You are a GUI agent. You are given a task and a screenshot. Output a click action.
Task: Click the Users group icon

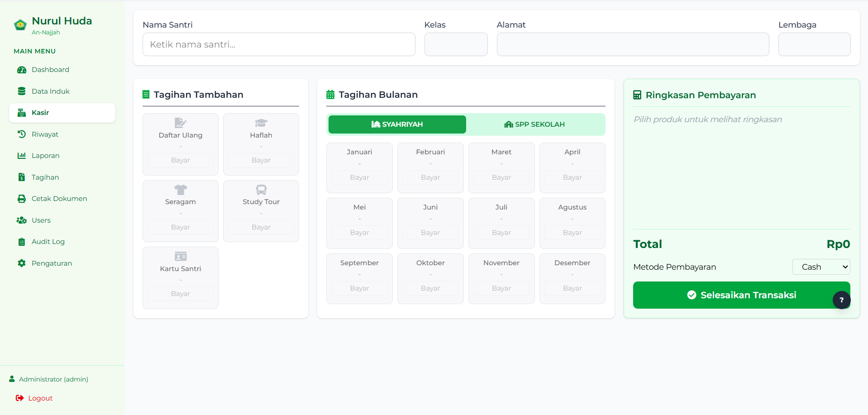21,220
